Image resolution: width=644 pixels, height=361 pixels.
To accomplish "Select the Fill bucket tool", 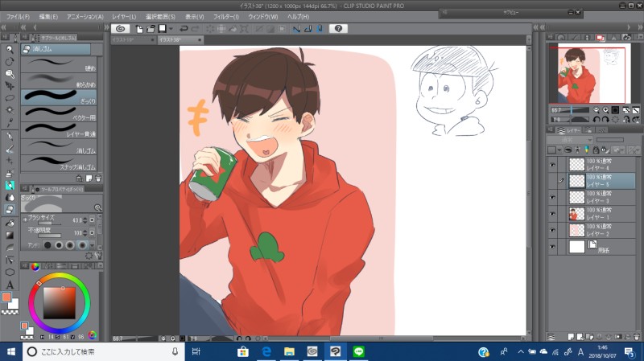I will tap(10, 224).
